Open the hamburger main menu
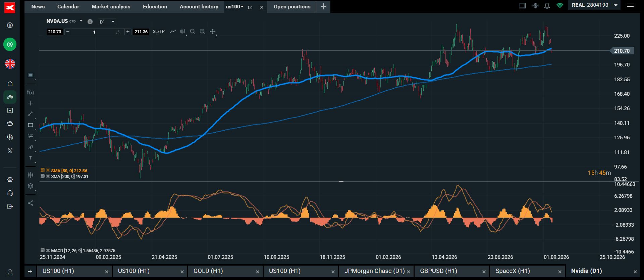644x280 pixels. click(630, 5)
